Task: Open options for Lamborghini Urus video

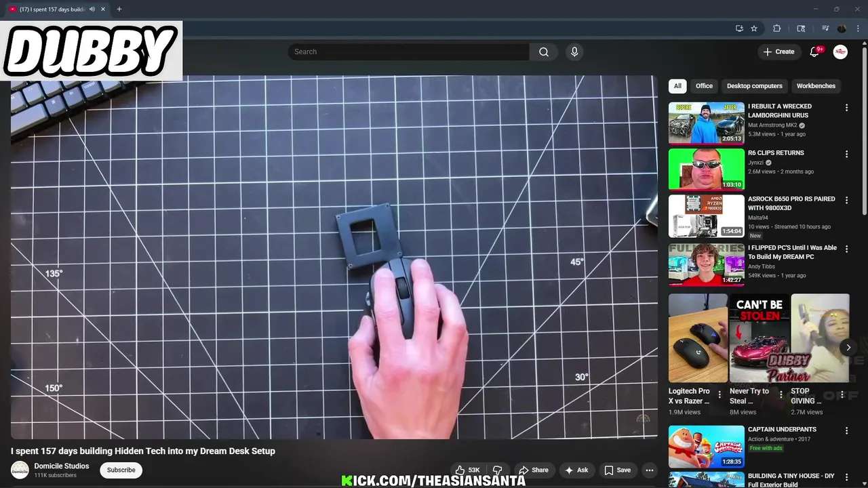Action: click(x=846, y=108)
